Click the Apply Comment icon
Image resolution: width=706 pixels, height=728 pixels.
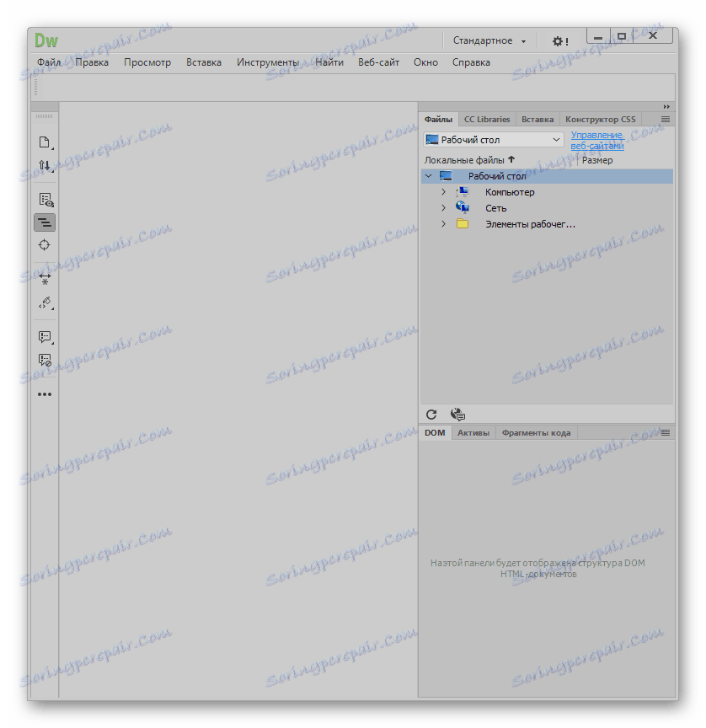tap(45, 337)
